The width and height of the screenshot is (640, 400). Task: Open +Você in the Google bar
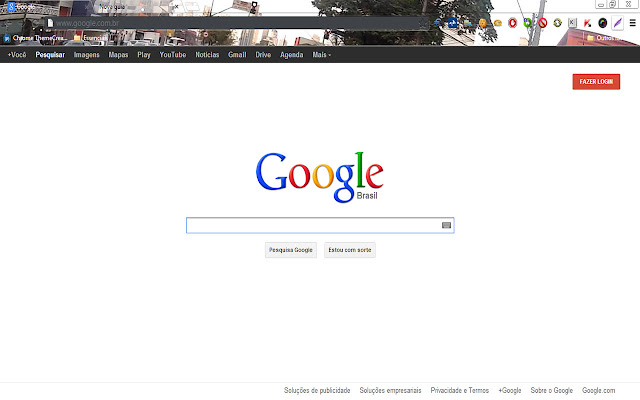17,55
